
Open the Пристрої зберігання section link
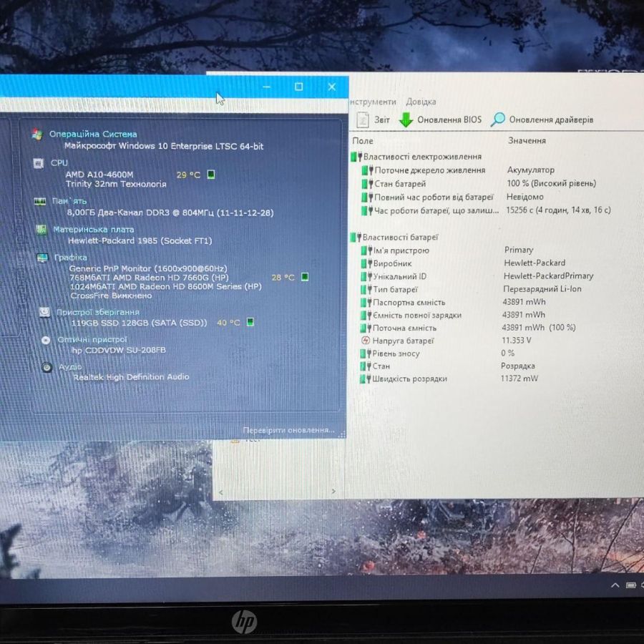[98, 312]
